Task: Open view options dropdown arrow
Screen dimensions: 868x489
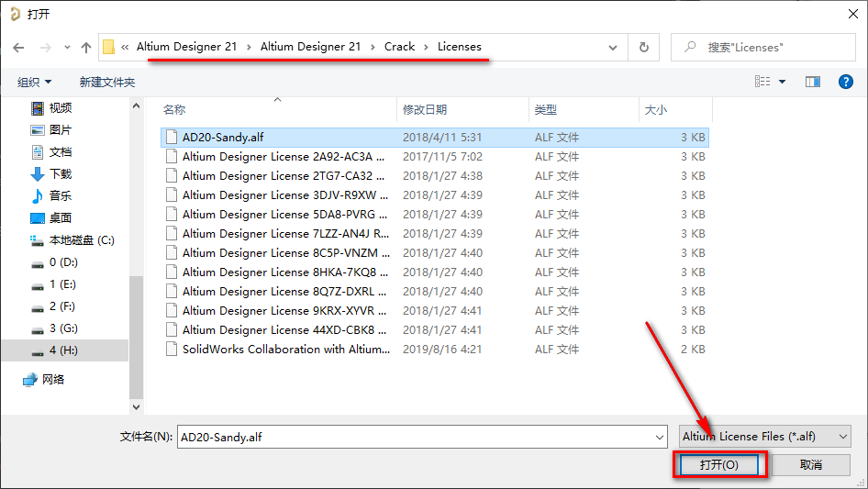Action: click(782, 82)
